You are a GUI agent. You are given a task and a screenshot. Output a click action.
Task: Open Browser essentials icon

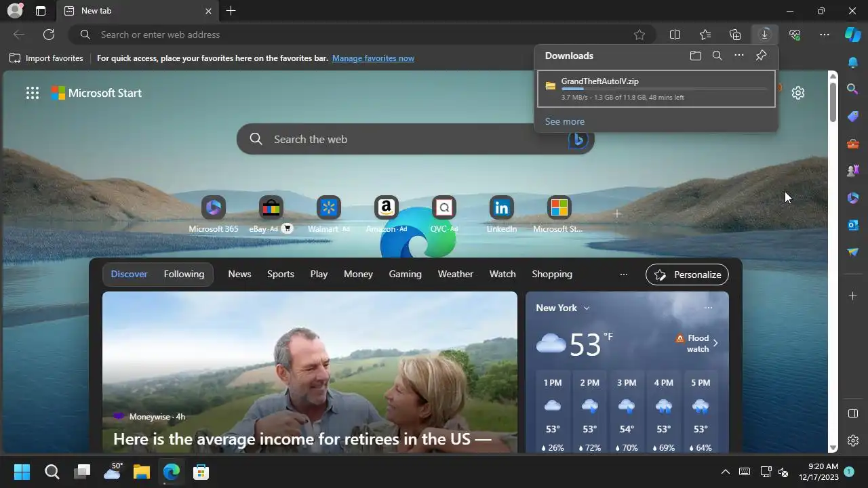(795, 35)
